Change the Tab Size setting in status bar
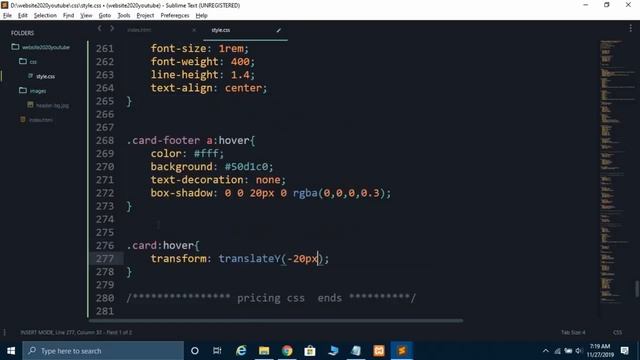The image size is (640, 360). 573,332
